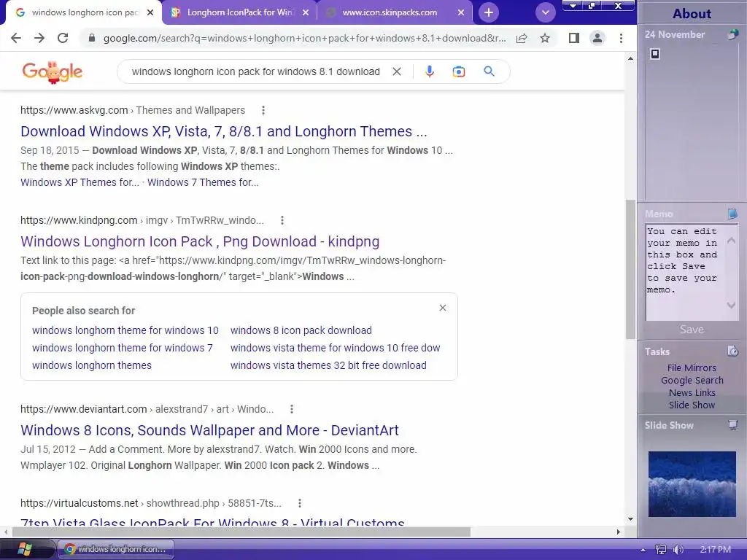Viewport: 747px width, 560px height.
Task: Close the Longhorn IconPack tab
Action: 306,13
